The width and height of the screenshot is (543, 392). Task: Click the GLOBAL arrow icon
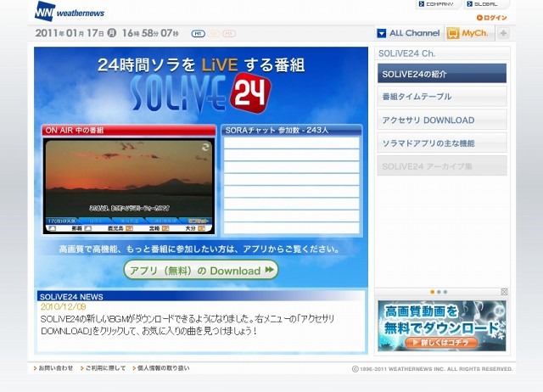[x=469, y=4]
